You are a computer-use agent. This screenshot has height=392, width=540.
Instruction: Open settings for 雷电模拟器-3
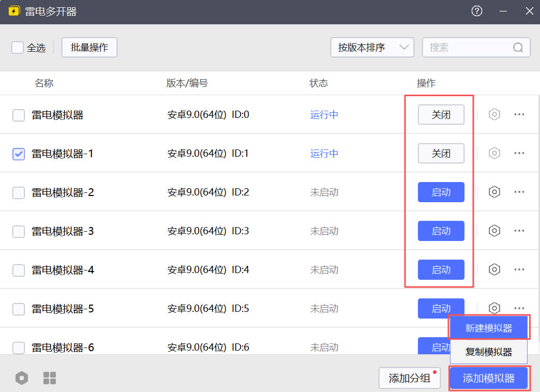(x=494, y=231)
